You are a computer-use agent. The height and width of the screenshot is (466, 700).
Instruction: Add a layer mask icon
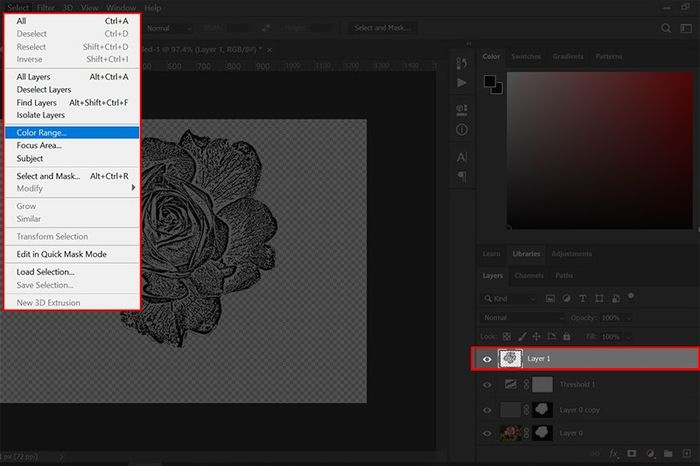click(631, 454)
